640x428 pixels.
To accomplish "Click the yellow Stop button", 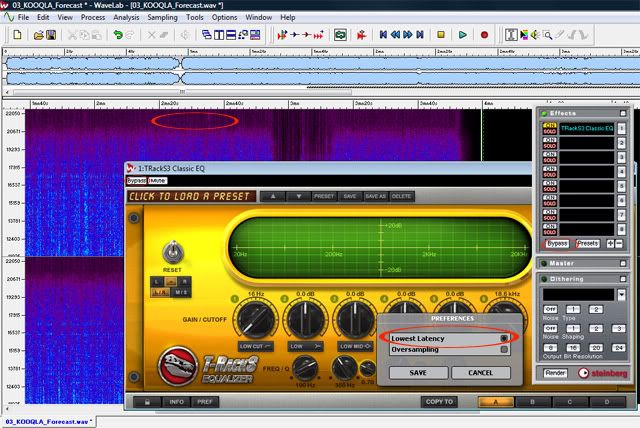I will (x=441, y=35).
